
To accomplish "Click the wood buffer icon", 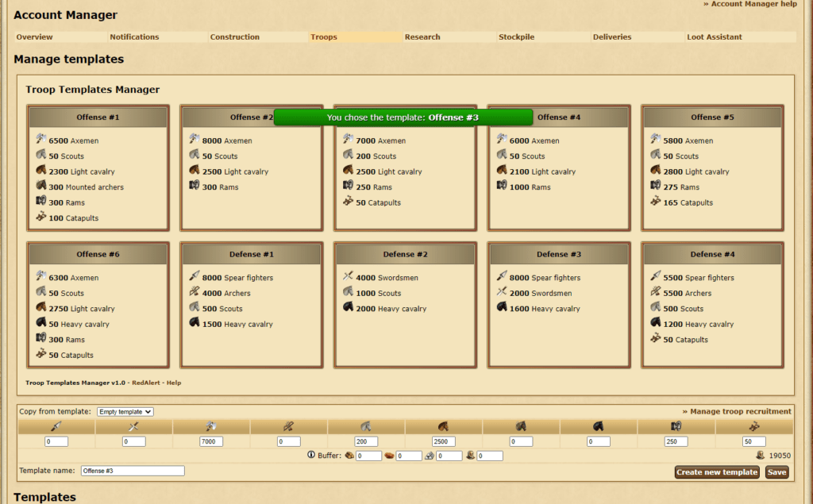I will (x=349, y=456).
